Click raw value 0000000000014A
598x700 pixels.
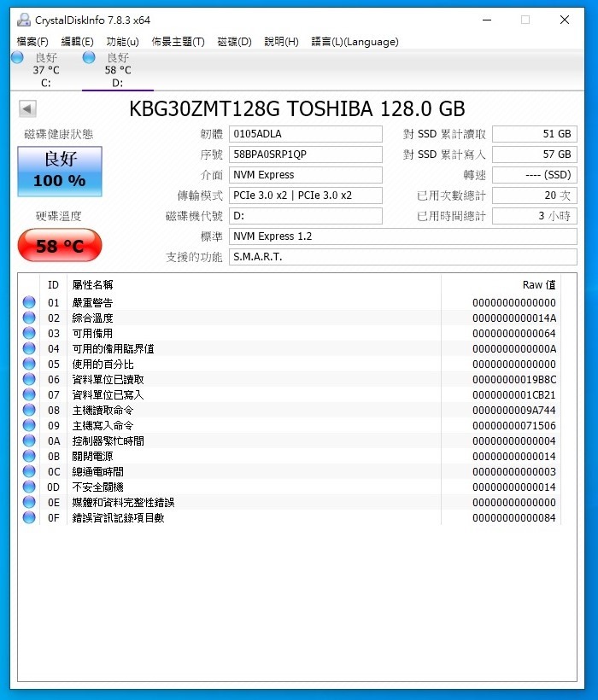click(x=514, y=318)
